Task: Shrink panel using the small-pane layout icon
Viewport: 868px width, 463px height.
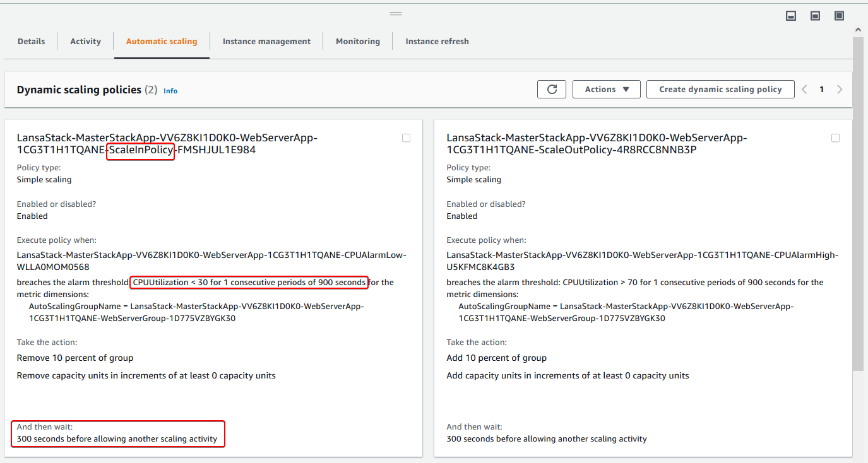Action: pyautogui.click(x=791, y=16)
